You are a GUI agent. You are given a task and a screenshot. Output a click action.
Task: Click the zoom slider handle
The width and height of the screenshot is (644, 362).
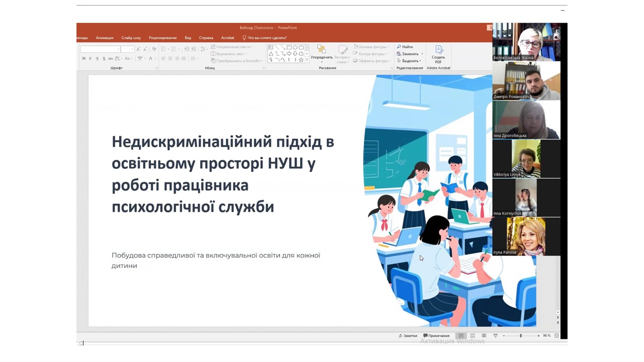pos(521,336)
